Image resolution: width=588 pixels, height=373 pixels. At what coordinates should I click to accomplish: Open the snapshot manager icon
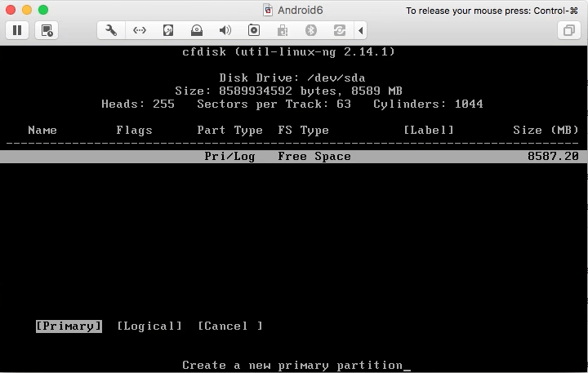(x=47, y=30)
